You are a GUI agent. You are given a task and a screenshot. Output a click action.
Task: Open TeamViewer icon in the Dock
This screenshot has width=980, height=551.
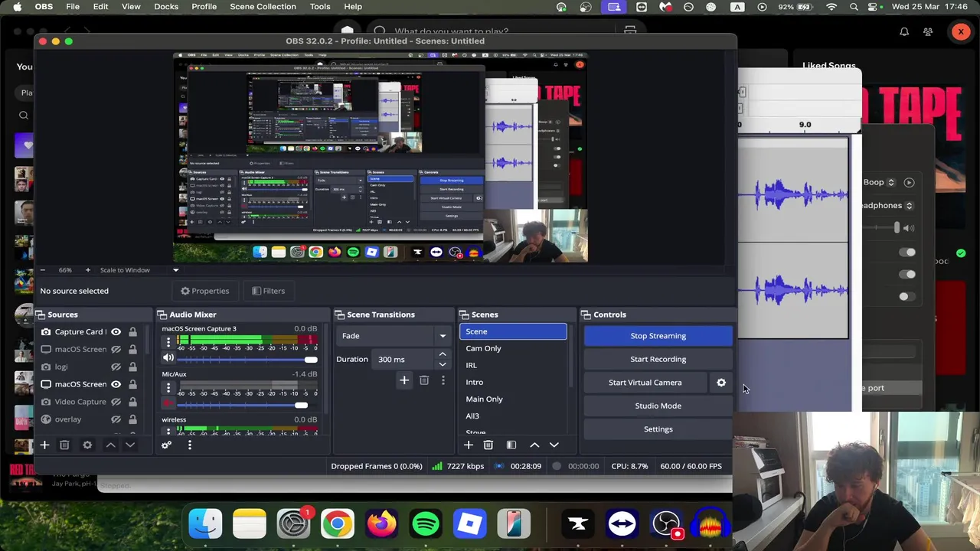(x=622, y=524)
